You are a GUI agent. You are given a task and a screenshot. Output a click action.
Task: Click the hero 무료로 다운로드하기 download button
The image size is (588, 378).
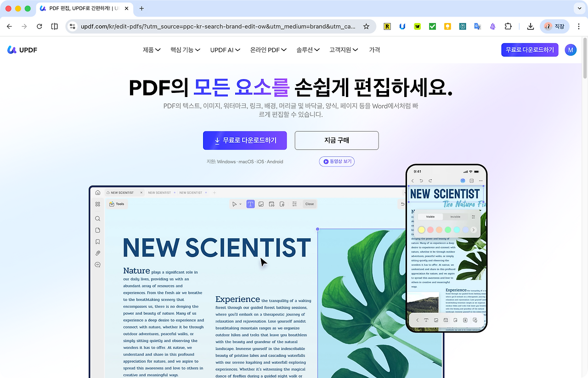click(245, 140)
